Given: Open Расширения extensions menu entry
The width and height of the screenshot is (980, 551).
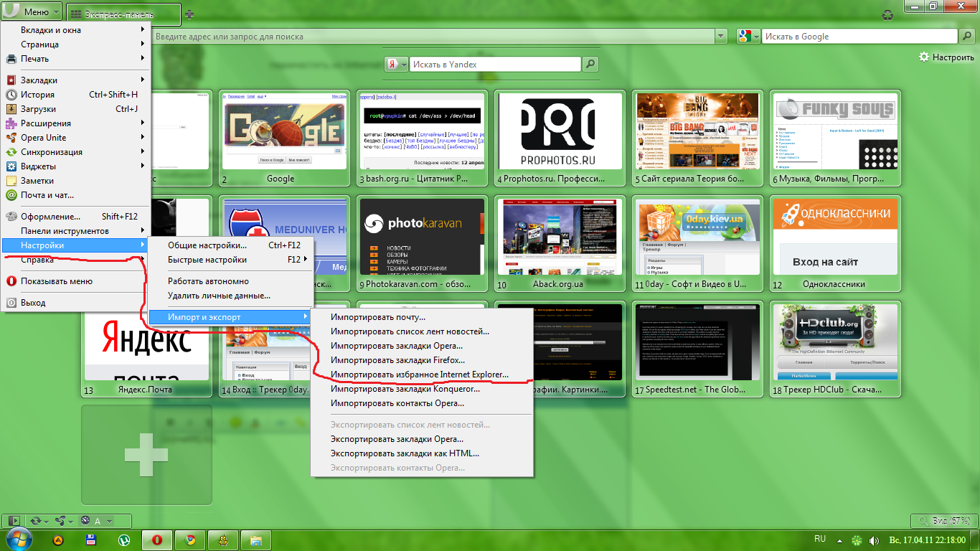Looking at the screenshot, I should [75, 123].
